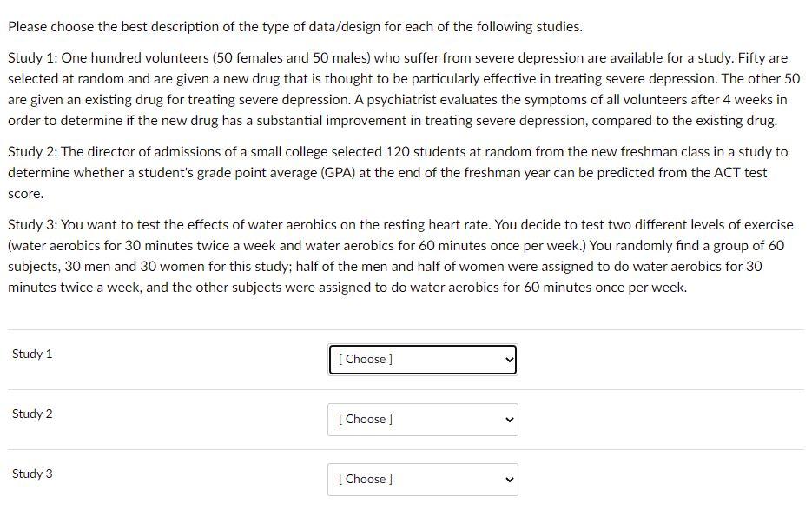This screenshot has height=517, width=812.
Task: Open the Study 1 Choose dropdown
Action: click(x=423, y=360)
